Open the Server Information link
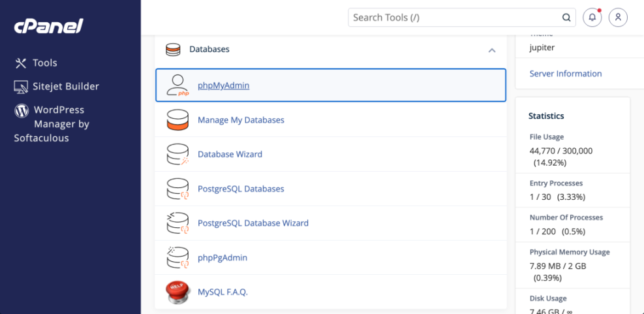 pyautogui.click(x=566, y=74)
